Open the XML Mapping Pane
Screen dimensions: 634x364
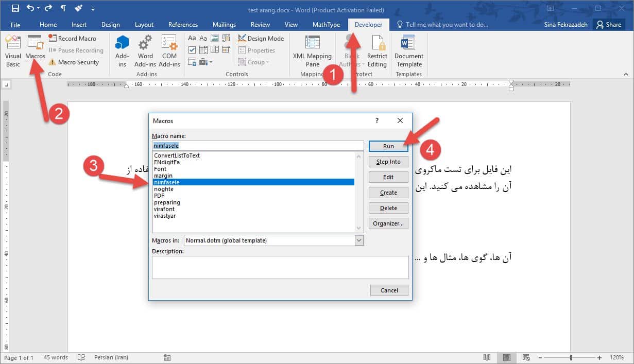tap(312, 51)
